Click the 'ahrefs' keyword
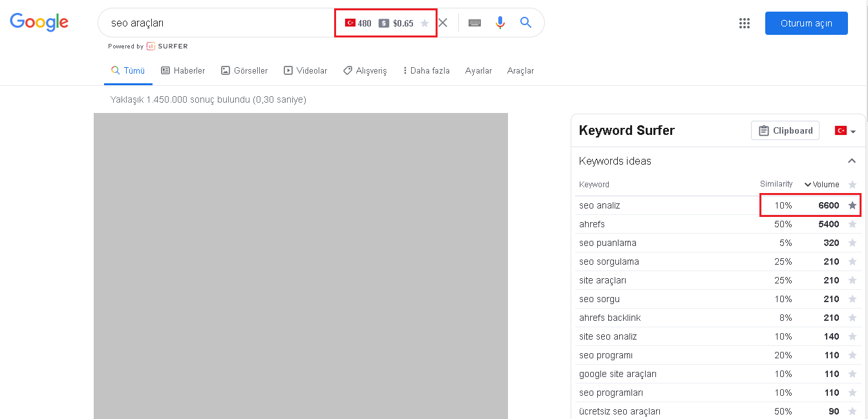This screenshot has width=868, height=419. [x=592, y=224]
